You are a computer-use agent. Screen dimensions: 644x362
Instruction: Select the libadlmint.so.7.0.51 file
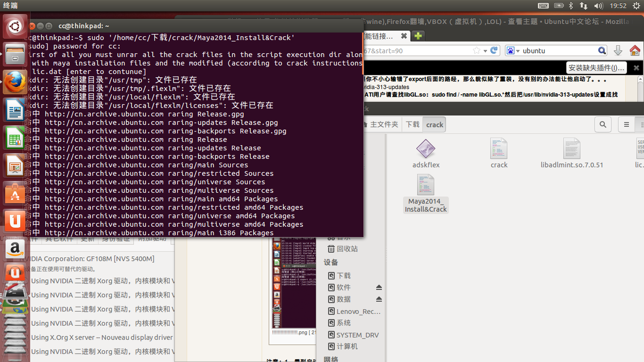click(x=572, y=154)
